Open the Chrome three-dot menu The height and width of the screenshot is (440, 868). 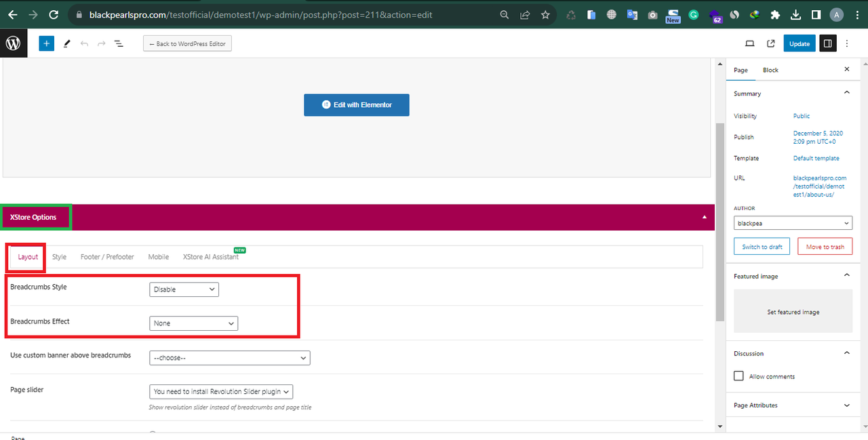click(856, 14)
